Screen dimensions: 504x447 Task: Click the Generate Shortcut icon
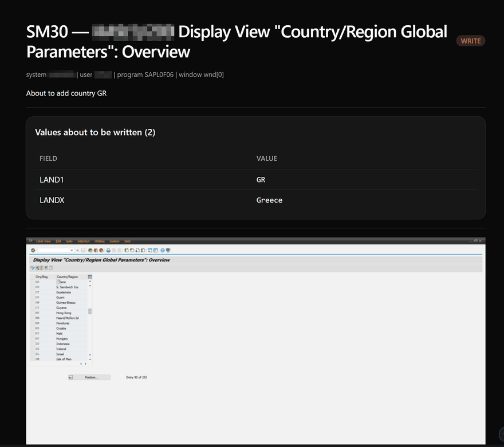[156, 250]
